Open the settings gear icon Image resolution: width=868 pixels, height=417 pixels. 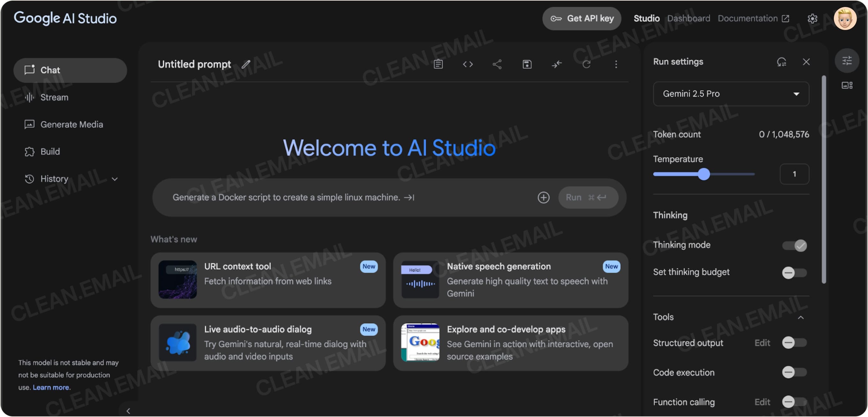click(812, 18)
